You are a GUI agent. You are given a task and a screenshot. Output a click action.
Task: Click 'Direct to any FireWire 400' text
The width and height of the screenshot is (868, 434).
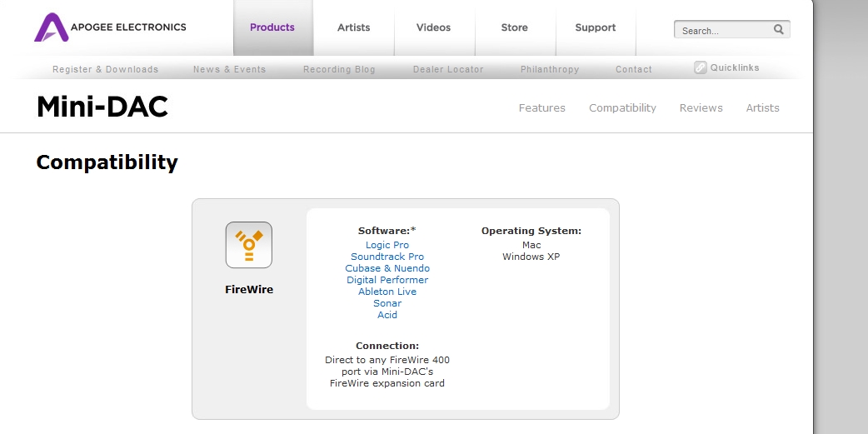point(387,360)
